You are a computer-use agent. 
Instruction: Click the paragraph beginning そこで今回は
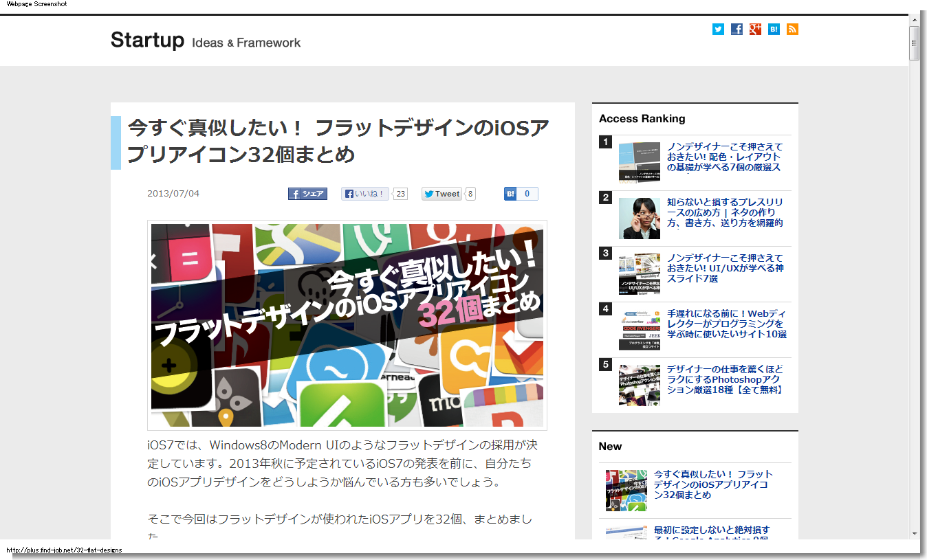(340, 527)
